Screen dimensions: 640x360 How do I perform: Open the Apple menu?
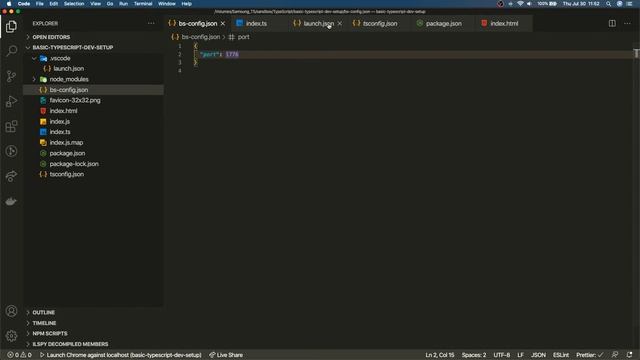pyautogui.click(x=9, y=4)
